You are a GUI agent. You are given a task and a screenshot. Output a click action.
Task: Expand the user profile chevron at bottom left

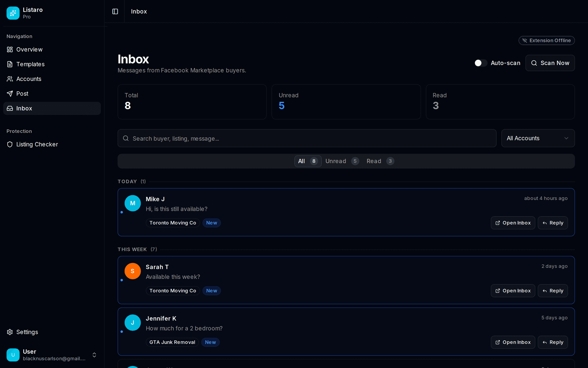[94, 355]
